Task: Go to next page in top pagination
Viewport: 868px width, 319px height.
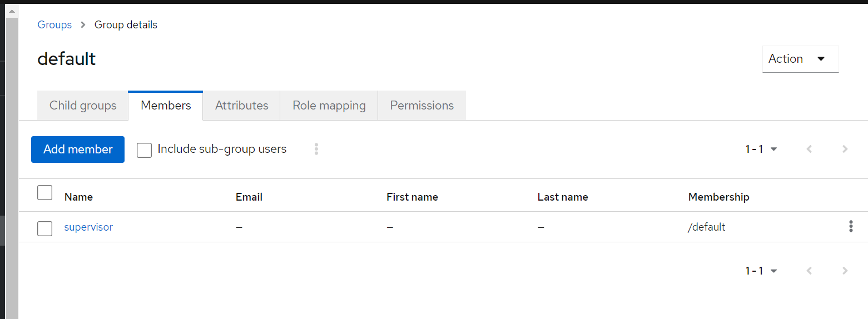Action: coord(845,149)
